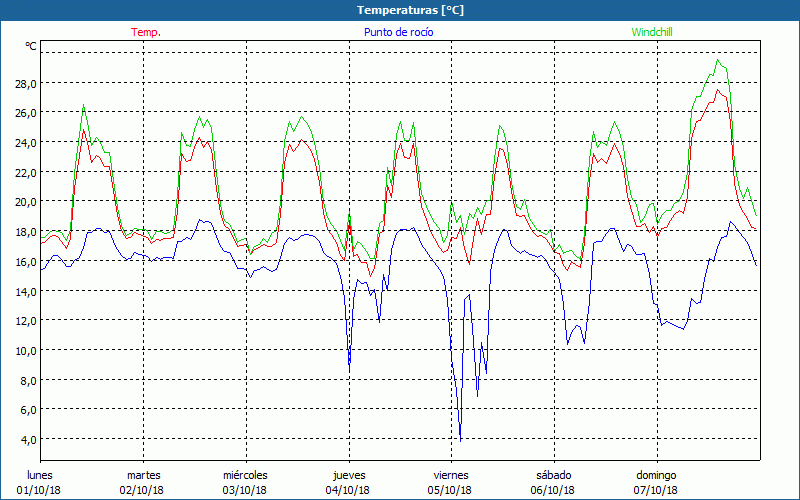
Task: Click the 8,0 y-axis value
Action: (x=28, y=381)
